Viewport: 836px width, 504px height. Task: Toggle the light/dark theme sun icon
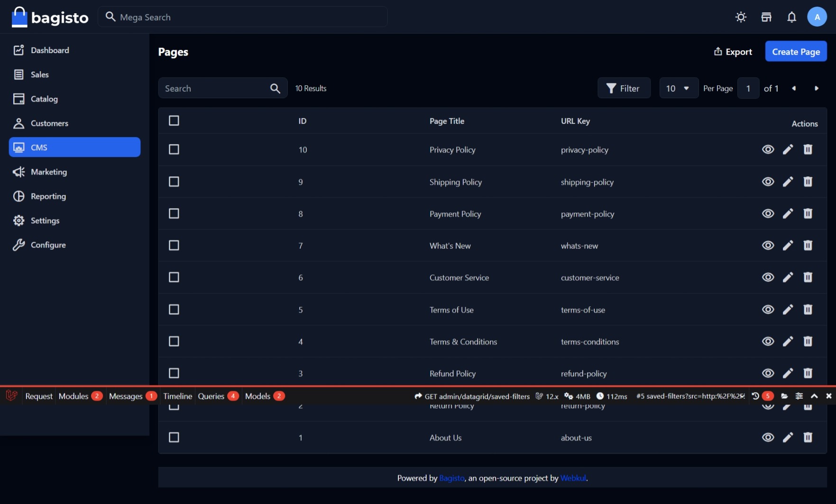pos(741,17)
